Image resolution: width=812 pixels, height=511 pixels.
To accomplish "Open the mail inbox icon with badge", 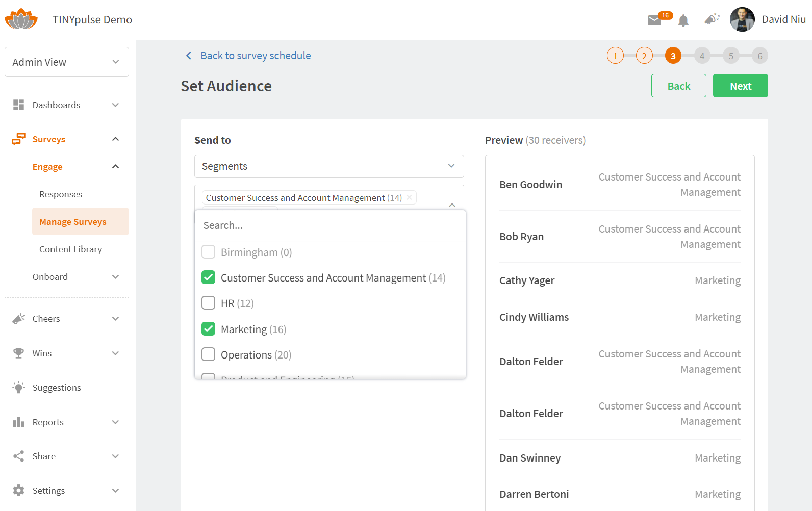I will [654, 20].
